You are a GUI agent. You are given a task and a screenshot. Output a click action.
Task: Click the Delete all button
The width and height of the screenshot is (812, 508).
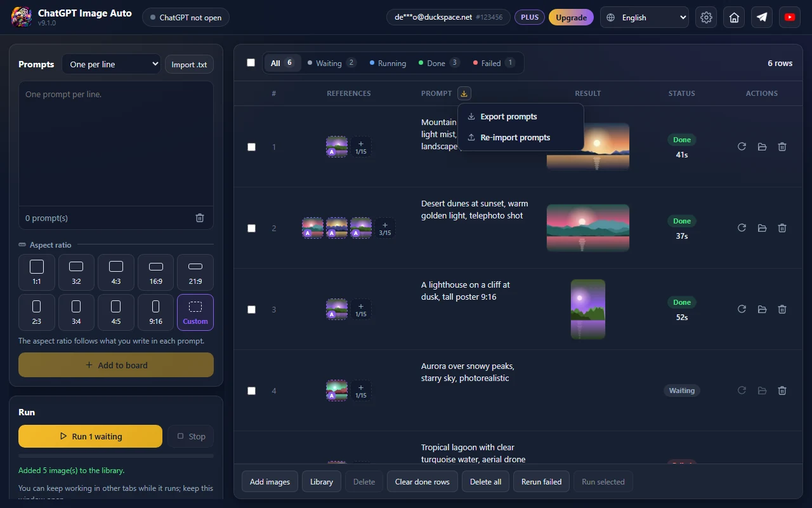(x=485, y=481)
